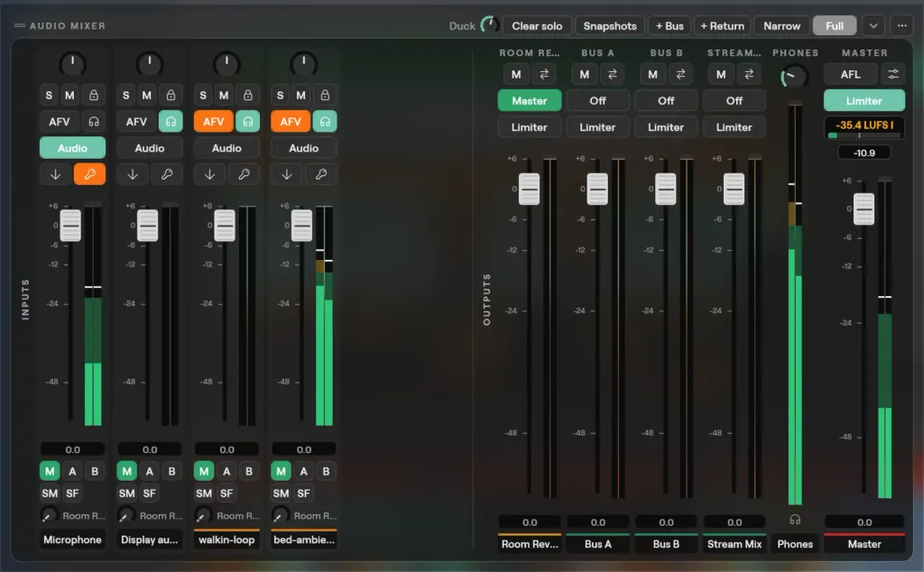Toggle SM on Microphone channel
The height and width of the screenshot is (572, 924).
pyautogui.click(x=50, y=494)
